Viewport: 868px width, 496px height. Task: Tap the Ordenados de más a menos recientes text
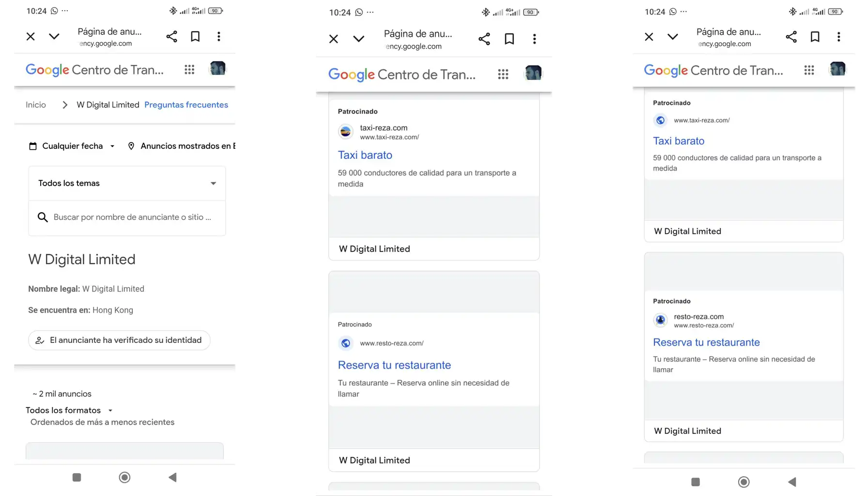point(102,422)
